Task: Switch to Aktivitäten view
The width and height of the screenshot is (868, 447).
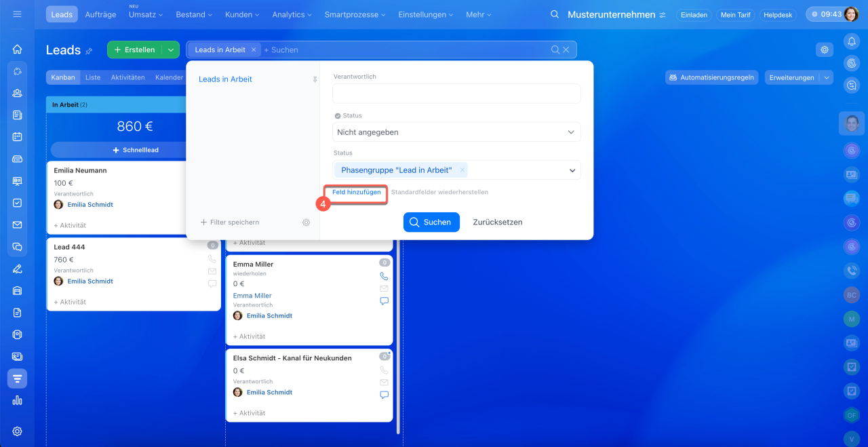Action: click(x=128, y=77)
